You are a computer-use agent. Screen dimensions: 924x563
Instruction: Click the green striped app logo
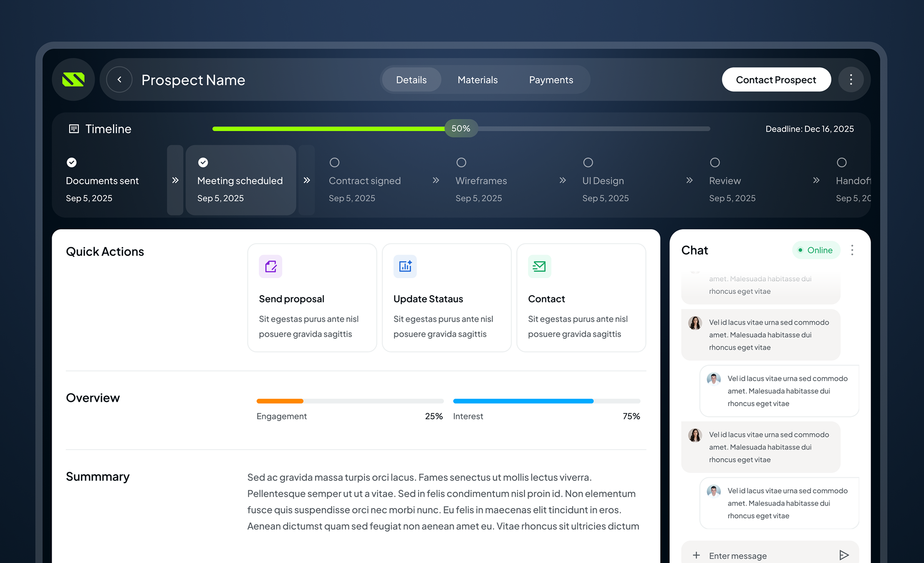click(x=73, y=79)
